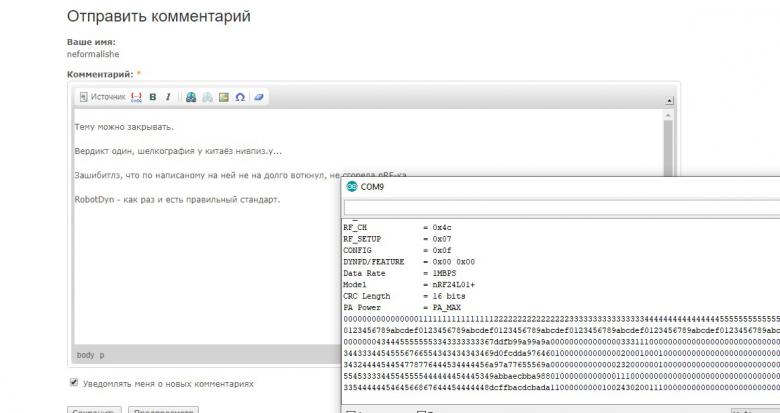Viewport: 780px width, 413px height.
Task: Uncheck Уведомлять меня о новых комментариях
Action: (x=74, y=382)
